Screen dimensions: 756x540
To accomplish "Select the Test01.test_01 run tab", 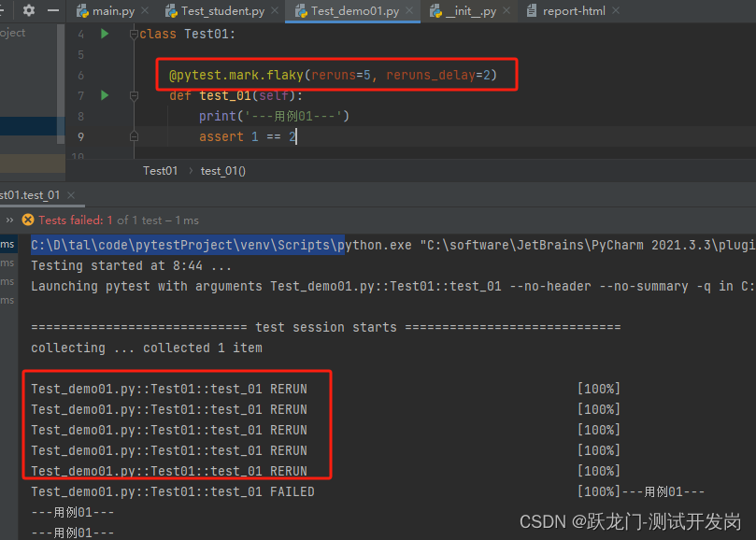I will 30,195.
